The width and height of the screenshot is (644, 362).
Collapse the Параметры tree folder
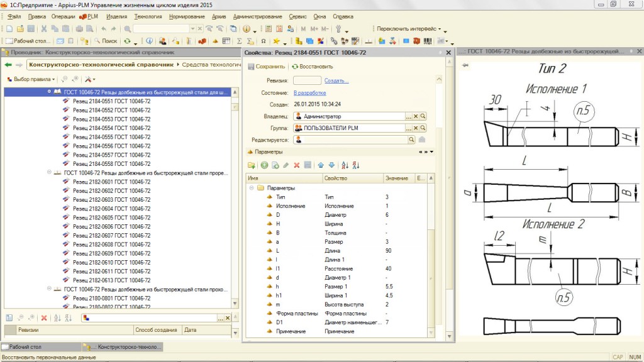[252, 188]
